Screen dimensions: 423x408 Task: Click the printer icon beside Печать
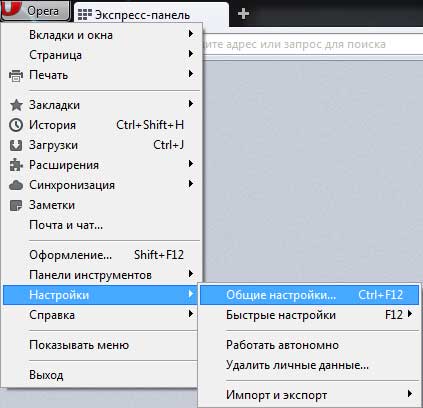coord(16,75)
